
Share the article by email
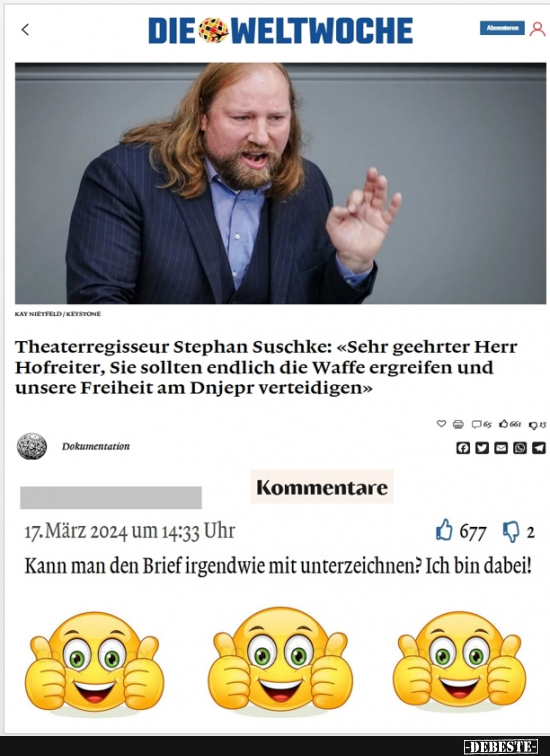click(x=501, y=448)
